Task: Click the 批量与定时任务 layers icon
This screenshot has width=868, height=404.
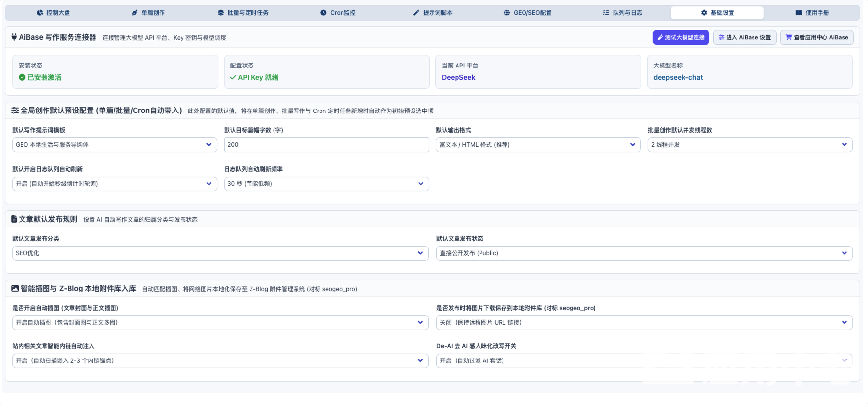Action: click(x=221, y=13)
